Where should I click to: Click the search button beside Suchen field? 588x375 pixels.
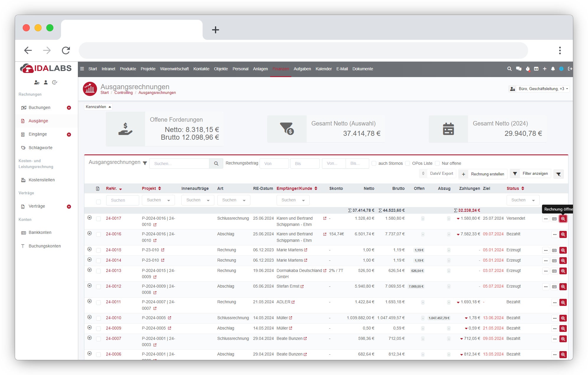click(216, 164)
